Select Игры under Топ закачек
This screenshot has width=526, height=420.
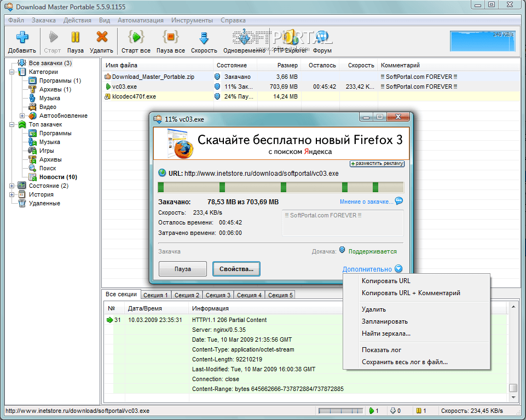coord(47,151)
